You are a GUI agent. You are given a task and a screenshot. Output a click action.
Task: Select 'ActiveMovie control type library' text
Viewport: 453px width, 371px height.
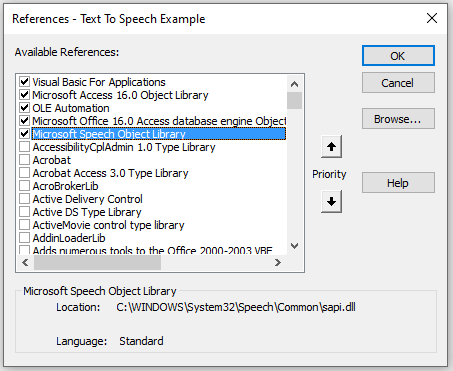coord(108,225)
